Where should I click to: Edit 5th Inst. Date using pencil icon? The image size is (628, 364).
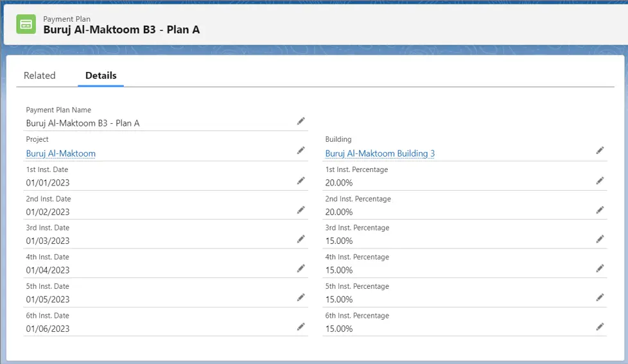tap(301, 298)
